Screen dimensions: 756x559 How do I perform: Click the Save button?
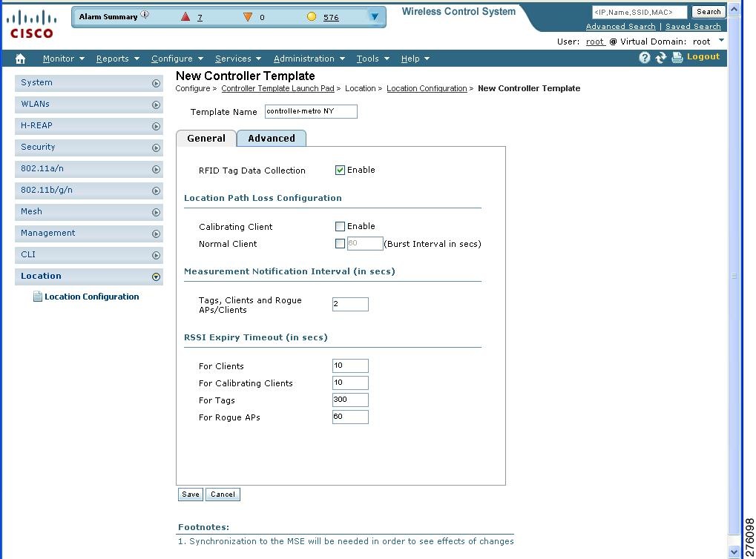click(191, 494)
